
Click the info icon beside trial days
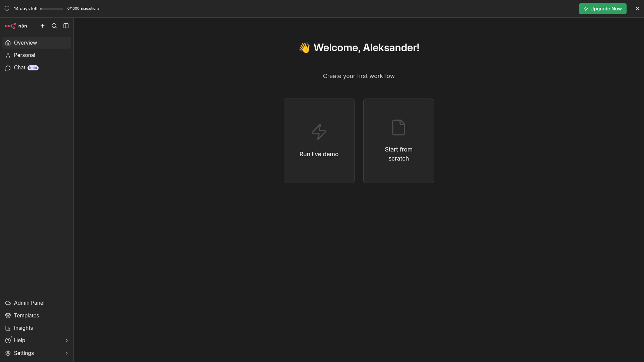pyautogui.click(x=7, y=8)
